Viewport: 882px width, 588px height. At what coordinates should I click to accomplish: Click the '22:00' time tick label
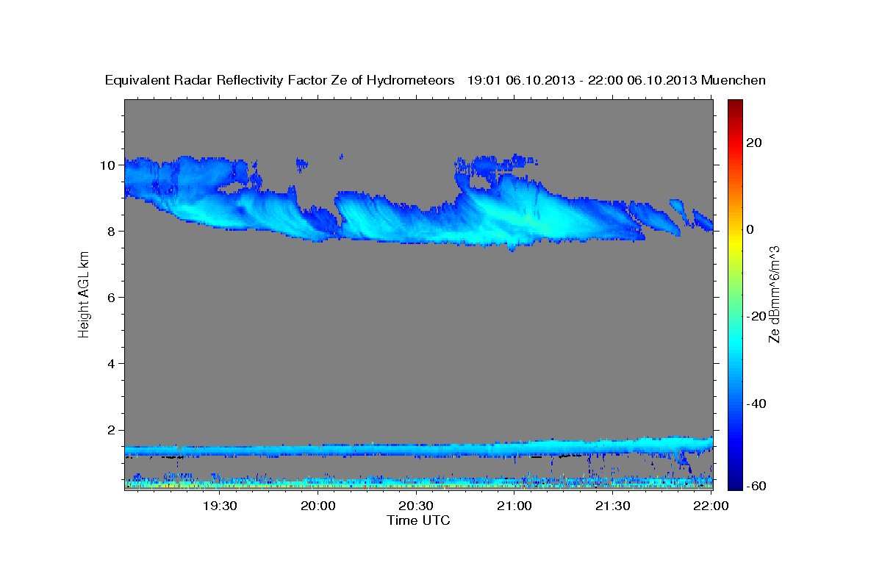click(x=711, y=506)
